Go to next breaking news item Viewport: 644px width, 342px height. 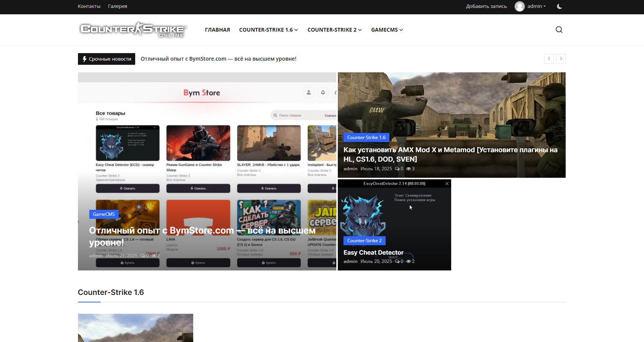tap(561, 59)
